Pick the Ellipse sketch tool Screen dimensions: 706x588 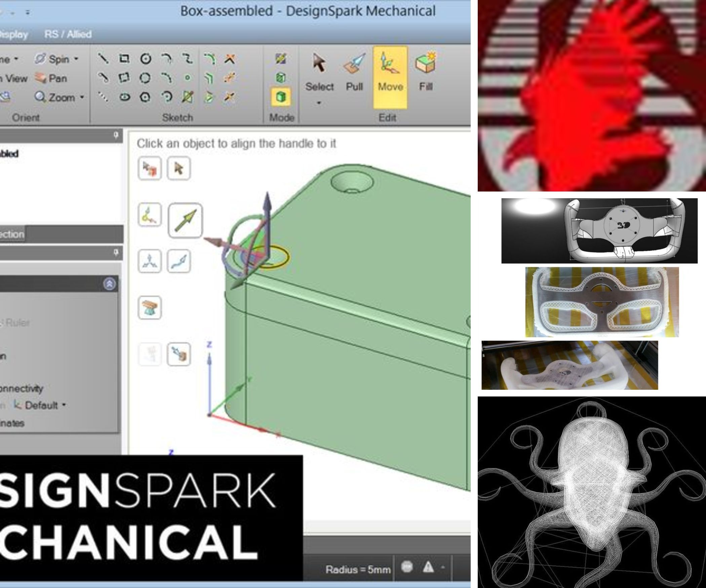click(x=125, y=97)
